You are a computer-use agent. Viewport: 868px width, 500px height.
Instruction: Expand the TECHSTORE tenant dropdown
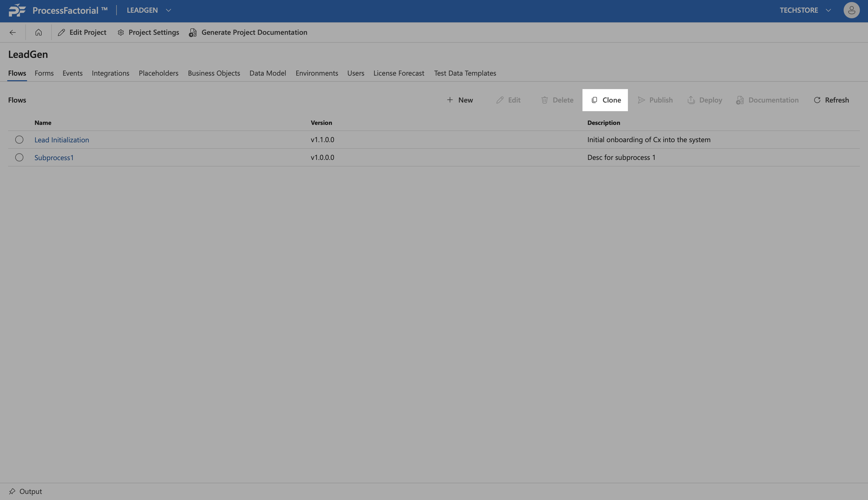tap(828, 10)
